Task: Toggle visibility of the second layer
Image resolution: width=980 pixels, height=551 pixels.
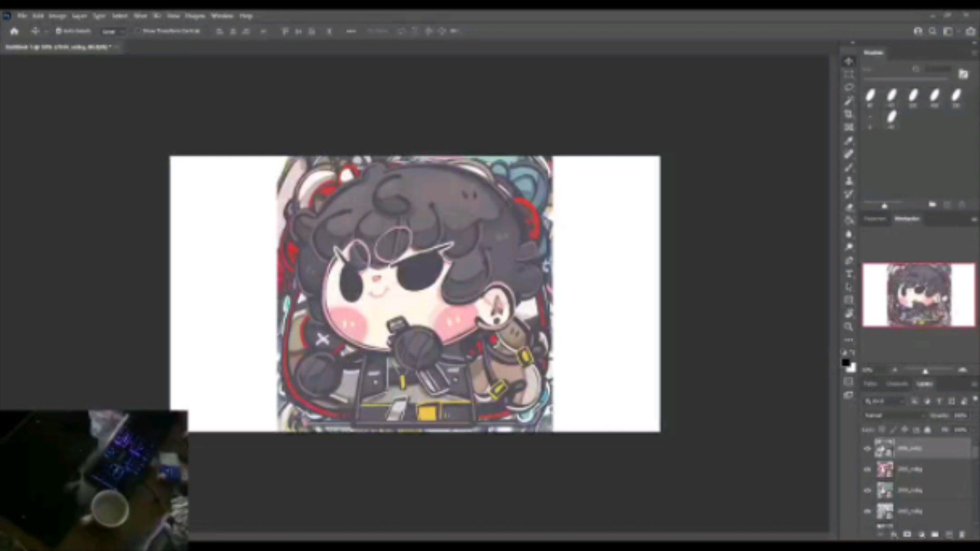Action: tap(867, 469)
